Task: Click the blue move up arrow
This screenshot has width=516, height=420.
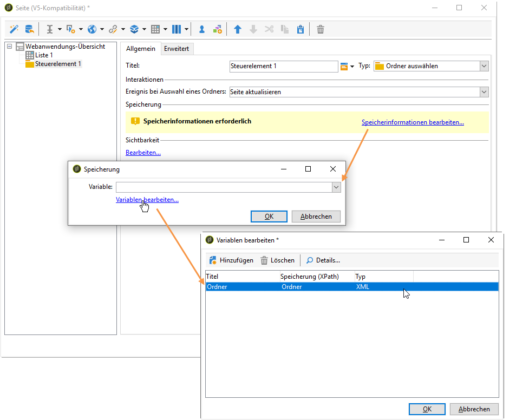Action: 237,29
